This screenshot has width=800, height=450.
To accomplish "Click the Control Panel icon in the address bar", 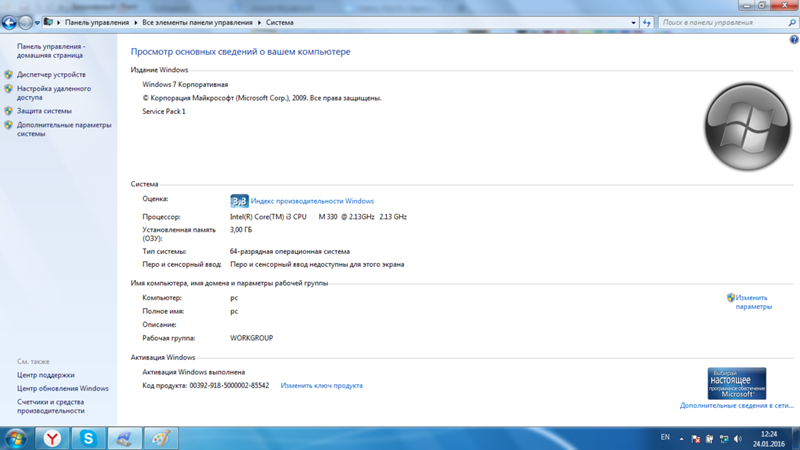I will [48, 22].
